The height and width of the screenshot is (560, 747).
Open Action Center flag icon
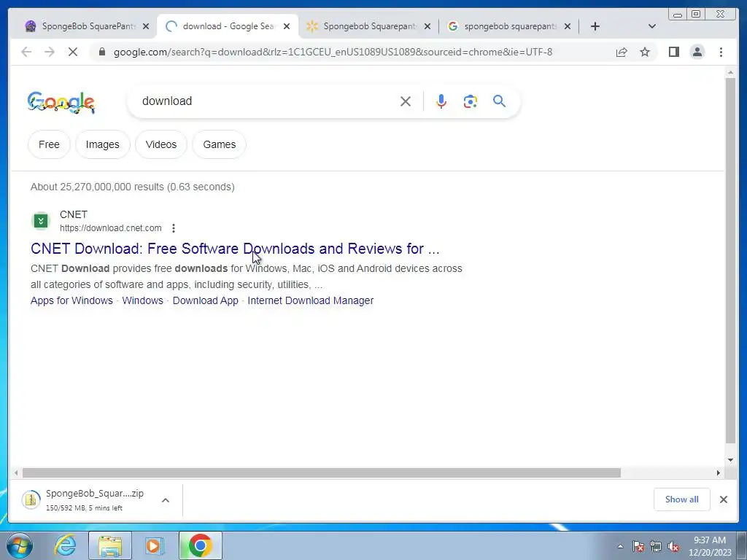[638, 546]
